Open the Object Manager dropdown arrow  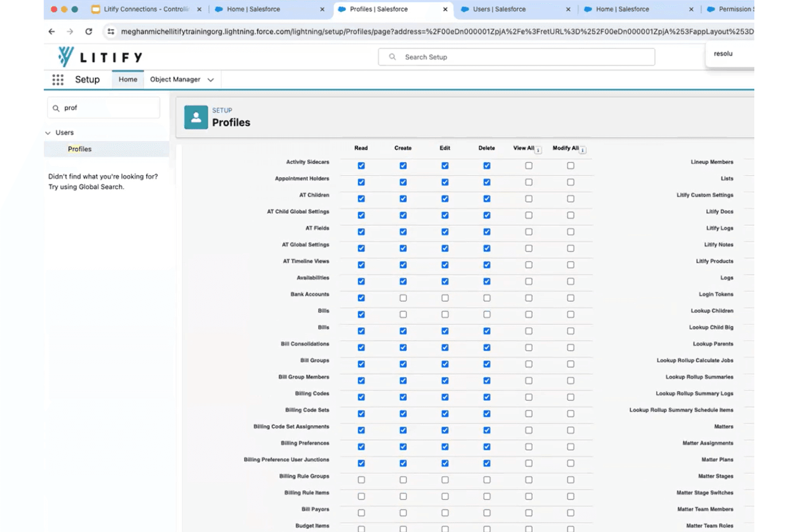coord(211,80)
